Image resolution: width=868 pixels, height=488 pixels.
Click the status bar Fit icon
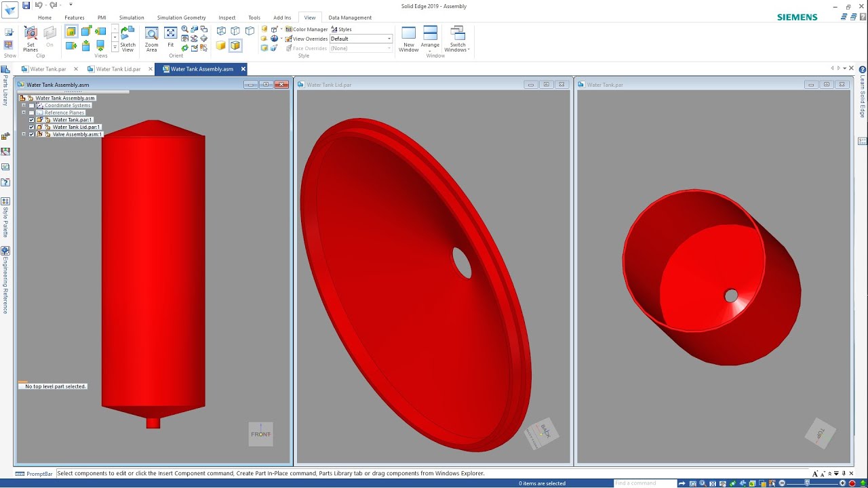[713, 483]
